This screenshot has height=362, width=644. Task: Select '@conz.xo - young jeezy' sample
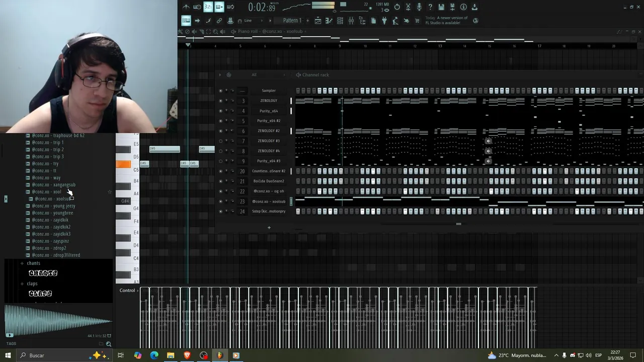[53, 206]
